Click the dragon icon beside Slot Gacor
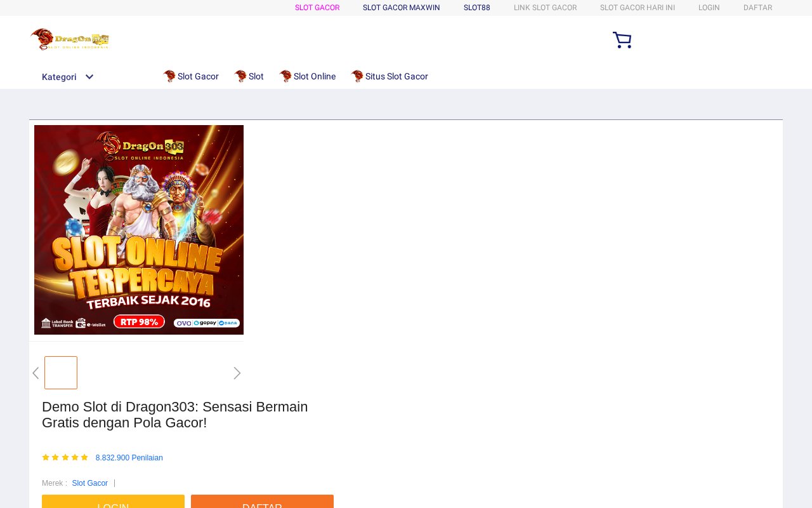 click(x=169, y=76)
